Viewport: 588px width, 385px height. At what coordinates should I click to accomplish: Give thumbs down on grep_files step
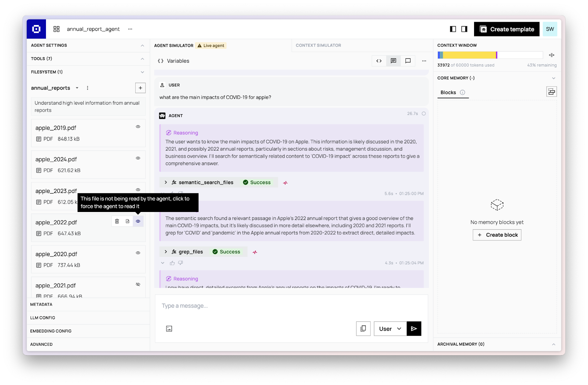click(180, 263)
